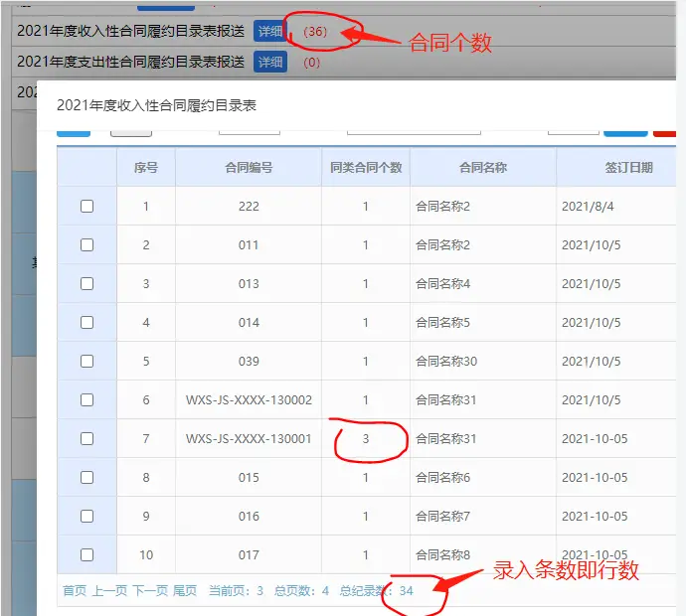Click the WXS-JS-XXXX-130002 cell
686x616 pixels.
click(249, 400)
